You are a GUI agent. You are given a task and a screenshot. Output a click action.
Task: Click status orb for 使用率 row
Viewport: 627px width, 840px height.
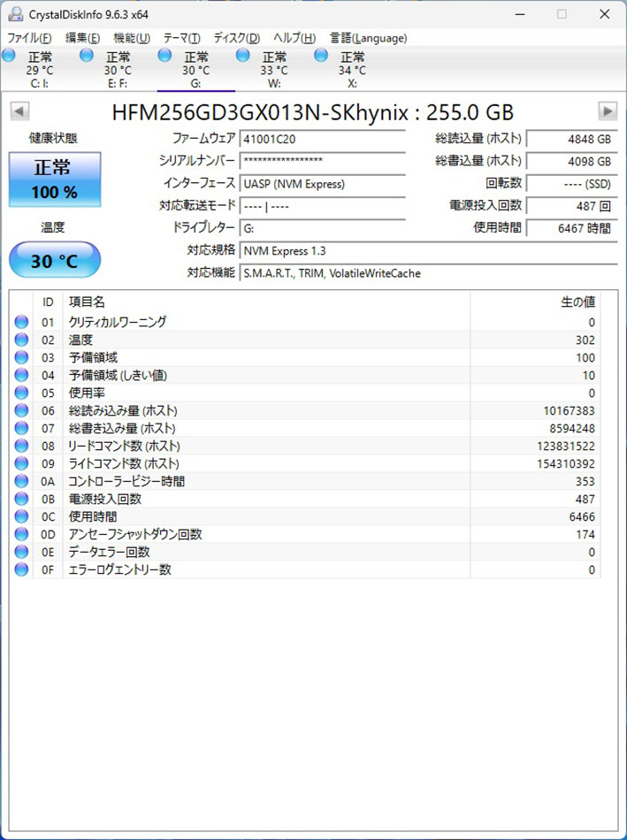[21, 393]
